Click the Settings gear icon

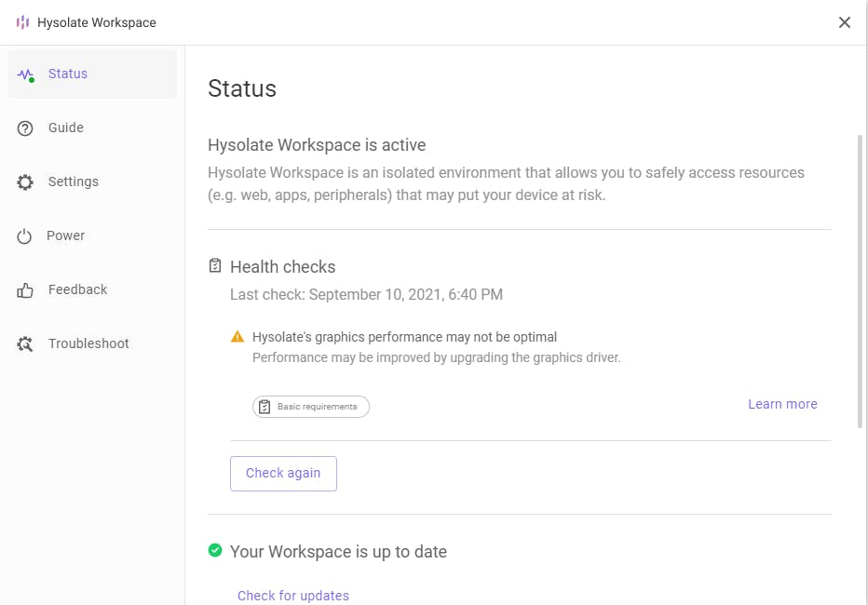point(25,182)
